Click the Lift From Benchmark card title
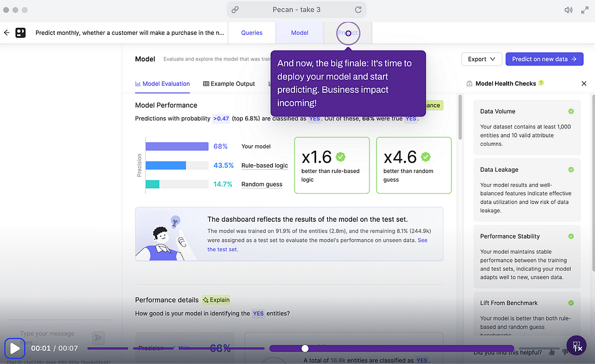 508,303
